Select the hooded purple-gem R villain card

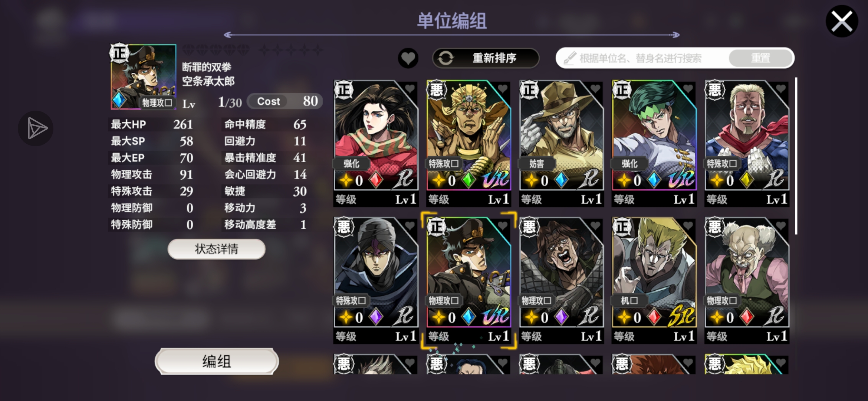click(x=376, y=280)
